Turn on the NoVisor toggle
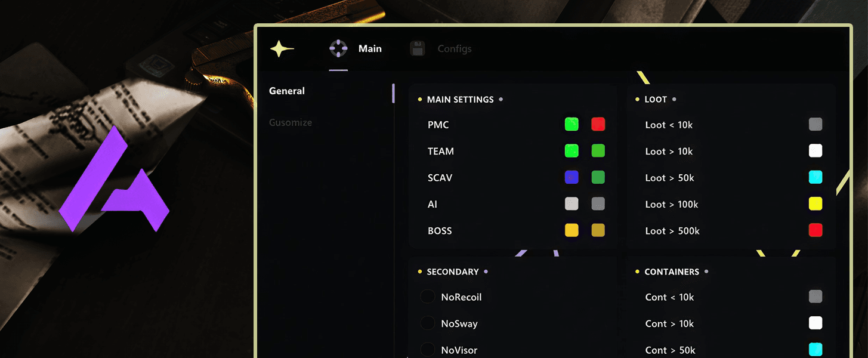 tap(428, 350)
